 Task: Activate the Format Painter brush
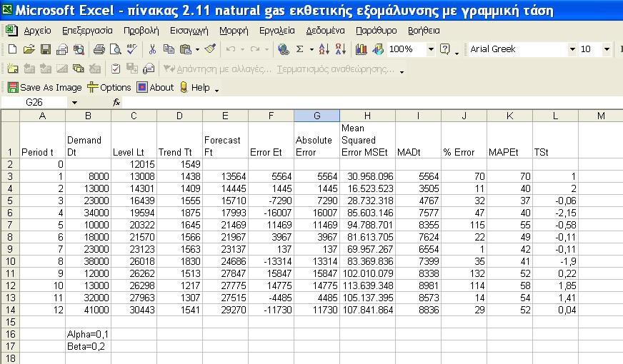210,49
